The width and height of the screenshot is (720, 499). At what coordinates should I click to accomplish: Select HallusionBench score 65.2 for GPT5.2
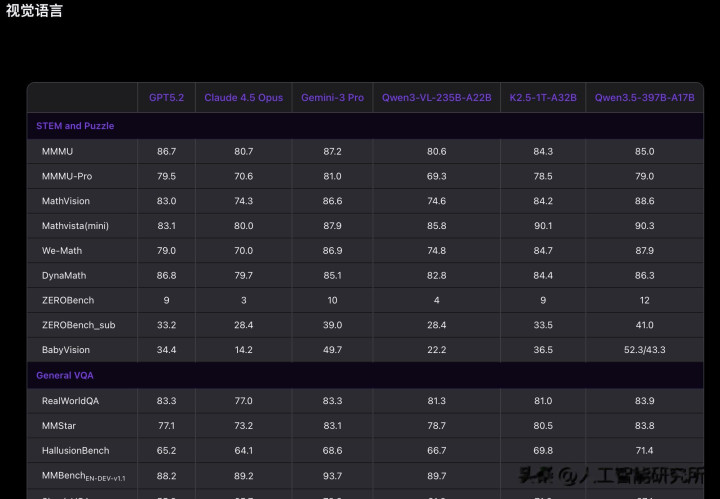coord(166,450)
